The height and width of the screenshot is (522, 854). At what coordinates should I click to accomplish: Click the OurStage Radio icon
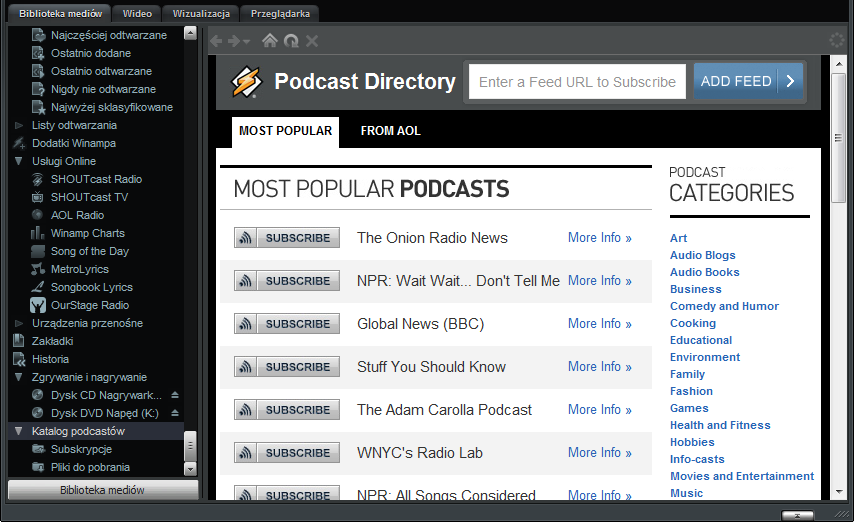[x=38, y=305]
